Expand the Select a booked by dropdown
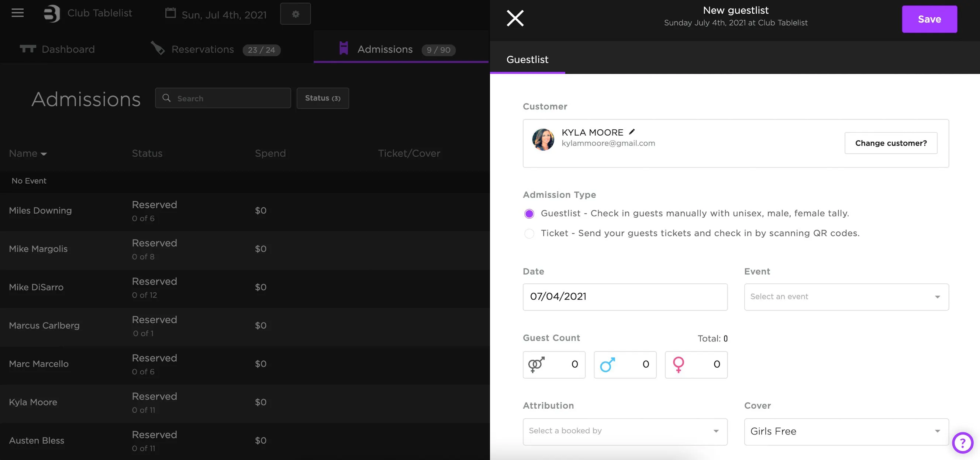This screenshot has width=980, height=460. pos(625,432)
